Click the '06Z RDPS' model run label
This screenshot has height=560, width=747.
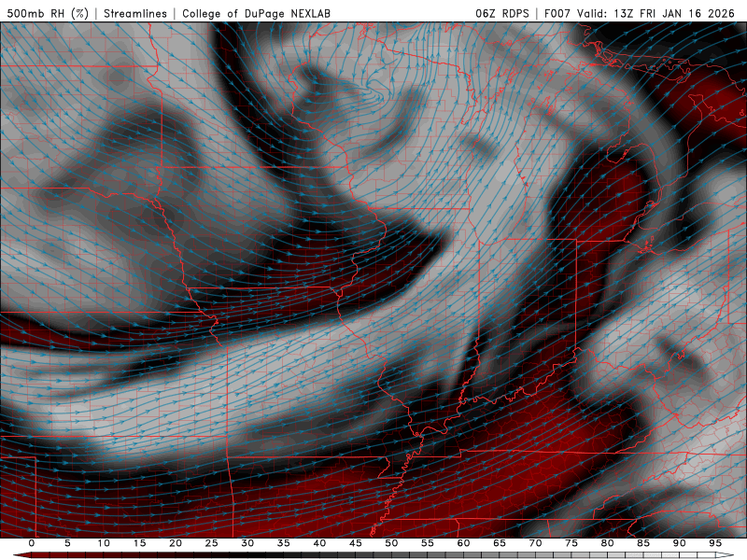pos(502,13)
